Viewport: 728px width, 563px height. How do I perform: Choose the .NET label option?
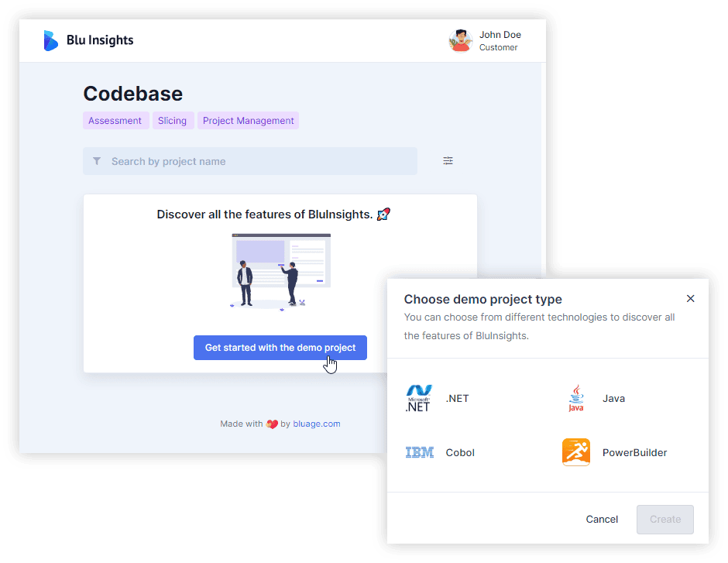(457, 399)
